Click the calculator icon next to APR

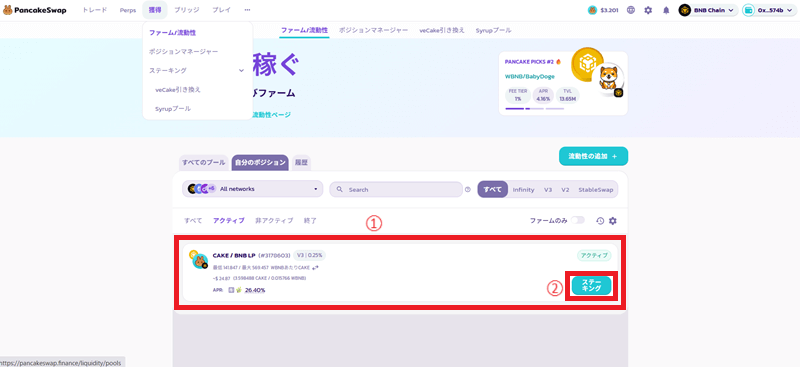click(x=231, y=290)
